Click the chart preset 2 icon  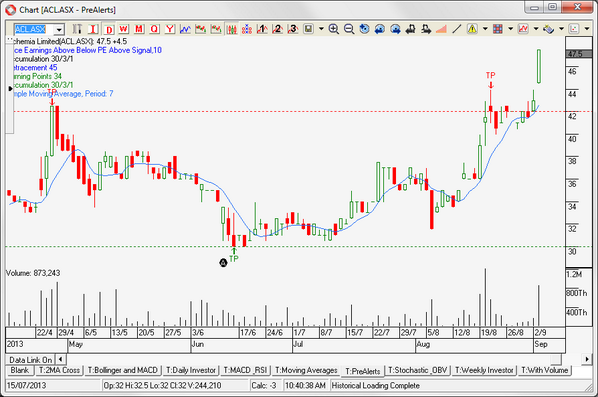[277, 29]
